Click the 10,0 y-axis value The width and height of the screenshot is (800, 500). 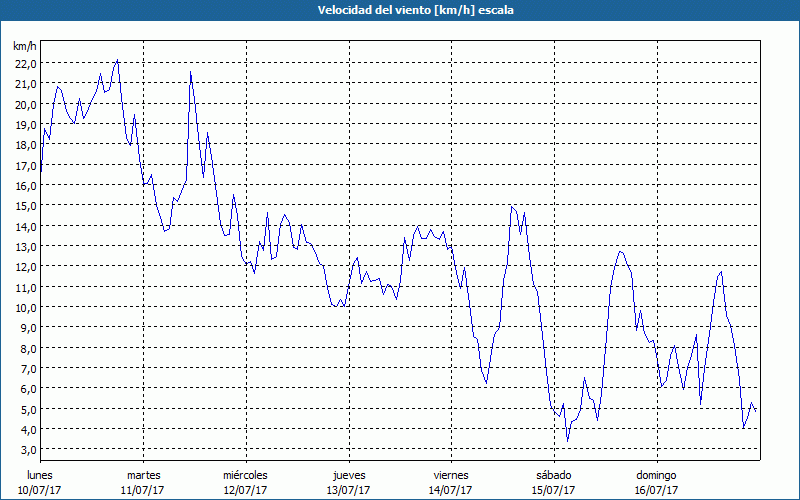pyautogui.click(x=26, y=307)
